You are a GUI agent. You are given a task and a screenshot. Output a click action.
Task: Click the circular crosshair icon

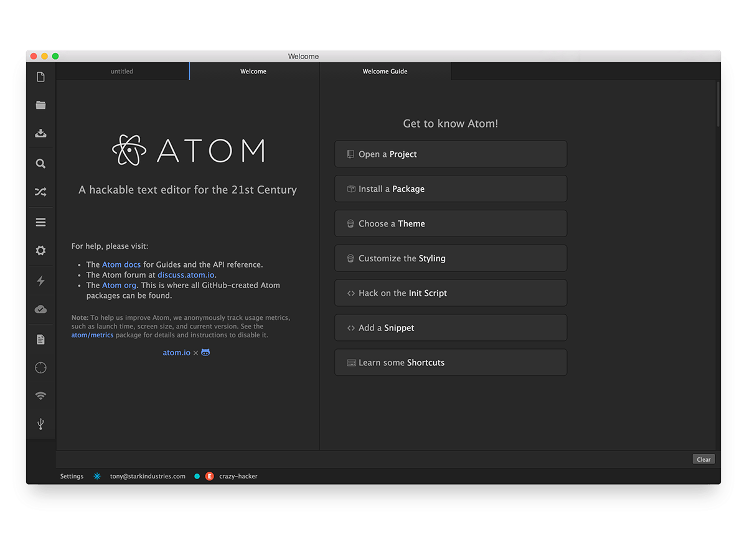click(x=40, y=368)
